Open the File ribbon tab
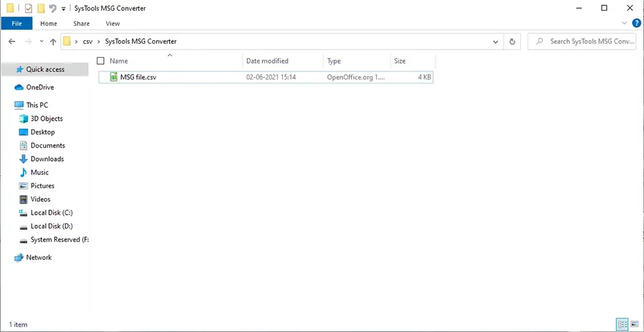Viewport: 644px width, 332px height. coord(17,23)
